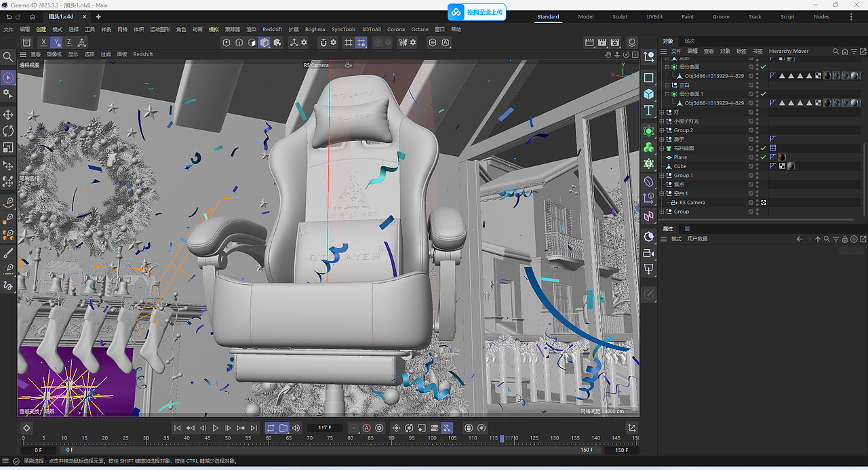Select the RS Camera object row
Screen dimensions: 868x470
click(x=692, y=202)
